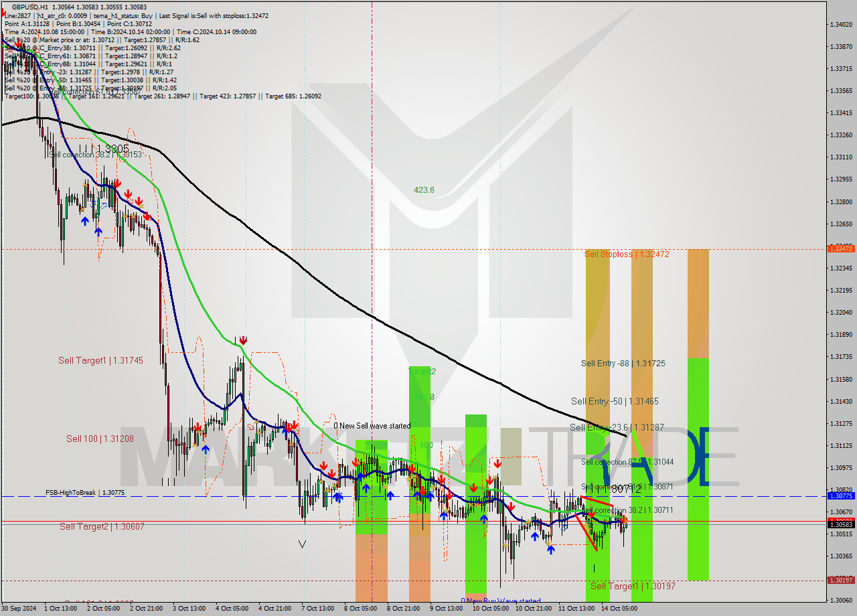Select the '11 Oct 13:00' time label

coord(576,609)
